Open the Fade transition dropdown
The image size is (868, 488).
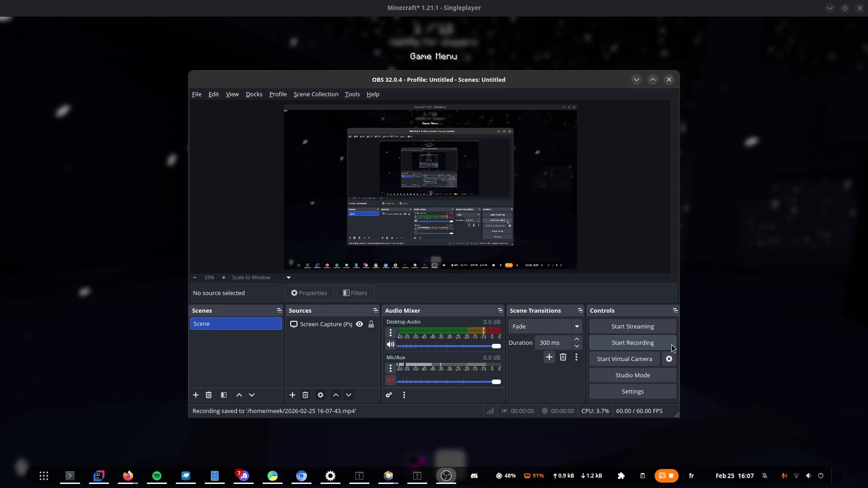pos(577,326)
